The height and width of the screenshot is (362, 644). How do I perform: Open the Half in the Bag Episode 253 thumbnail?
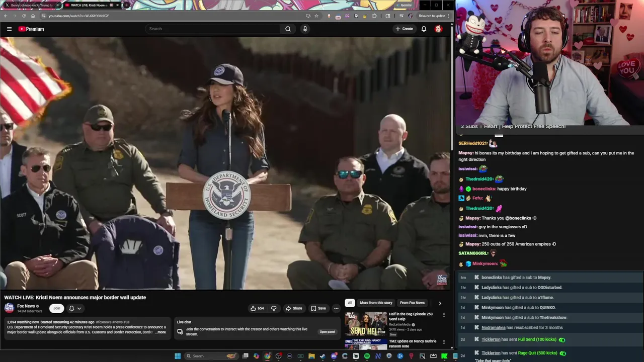pyautogui.click(x=366, y=324)
